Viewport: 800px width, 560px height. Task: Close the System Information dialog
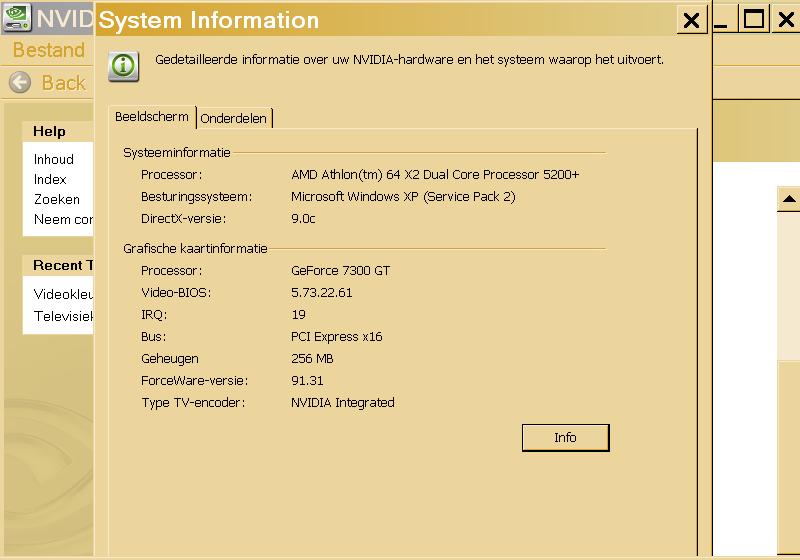[x=691, y=20]
